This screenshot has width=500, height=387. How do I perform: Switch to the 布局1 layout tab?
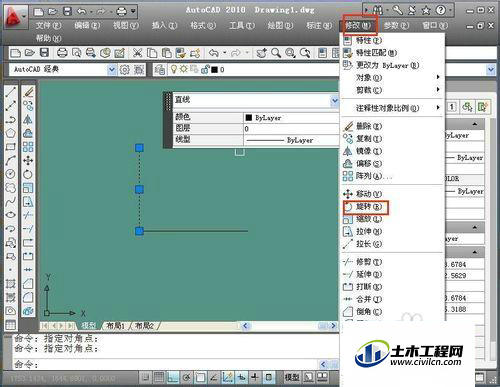pyautogui.click(x=115, y=326)
